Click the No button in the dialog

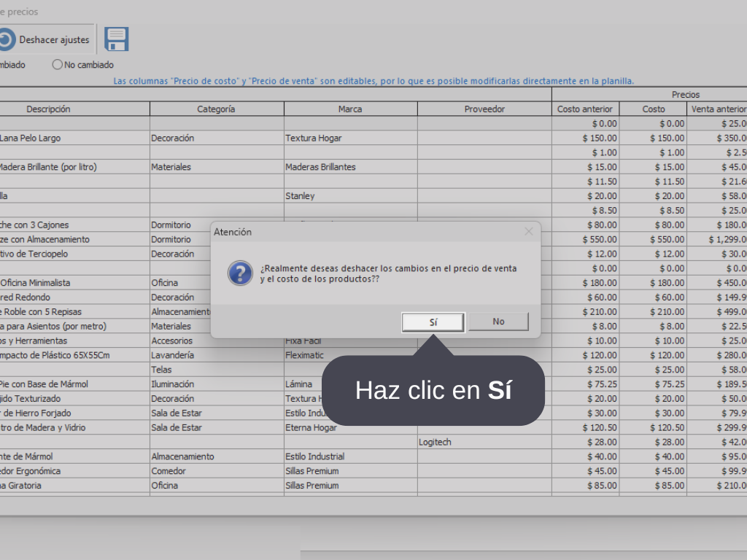coord(498,322)
